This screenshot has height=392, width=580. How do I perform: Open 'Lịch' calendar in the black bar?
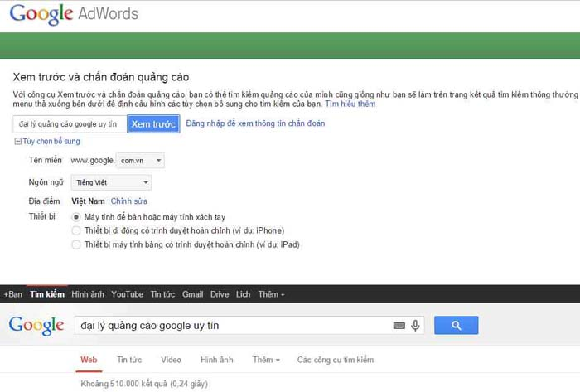click(x=243, y=294)
